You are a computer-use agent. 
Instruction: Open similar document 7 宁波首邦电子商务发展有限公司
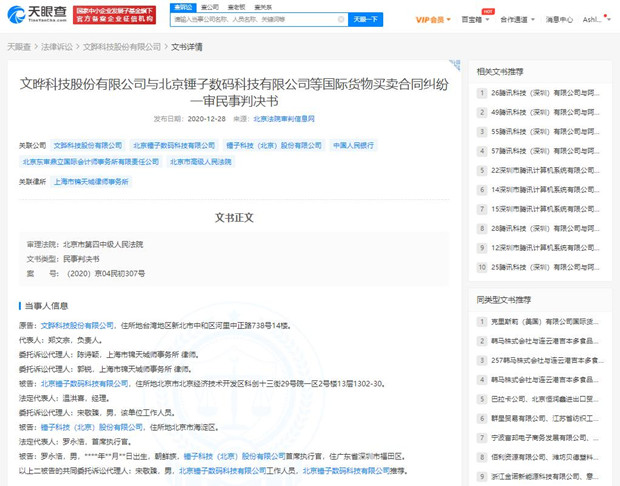click(x=540, y=438)
